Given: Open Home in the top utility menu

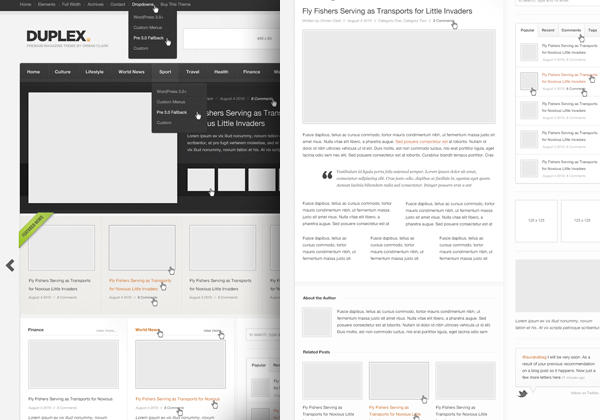Looking at the screenshot, I should [x=25, y=4].
